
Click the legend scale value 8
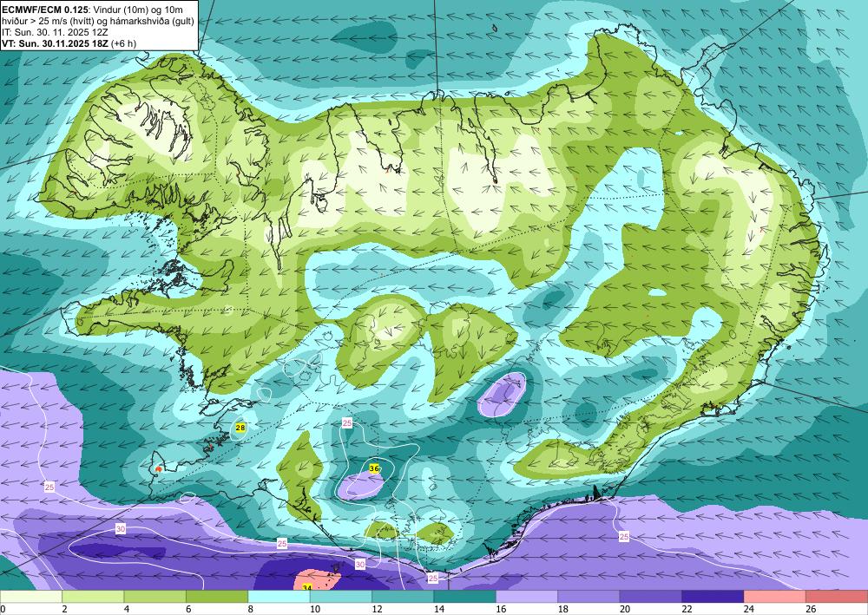coord(251,610)
